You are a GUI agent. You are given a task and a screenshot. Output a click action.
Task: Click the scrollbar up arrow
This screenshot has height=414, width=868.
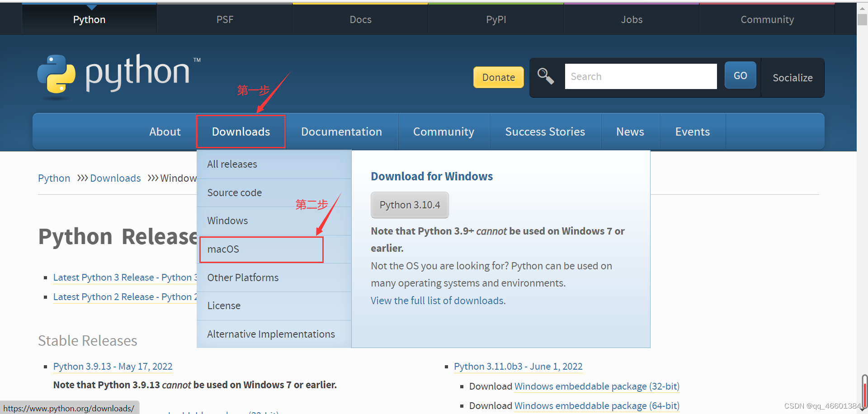coord(863,8)
